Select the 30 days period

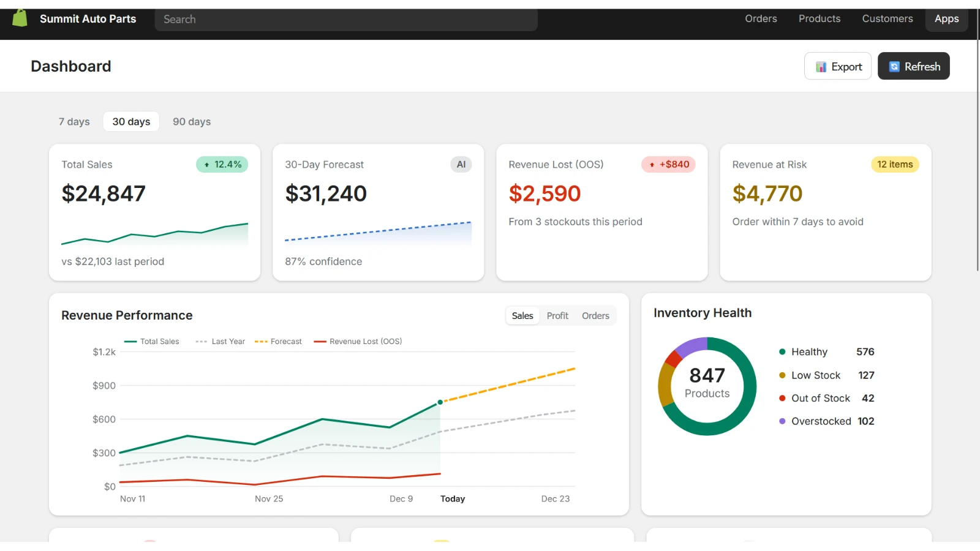point(131,121)
